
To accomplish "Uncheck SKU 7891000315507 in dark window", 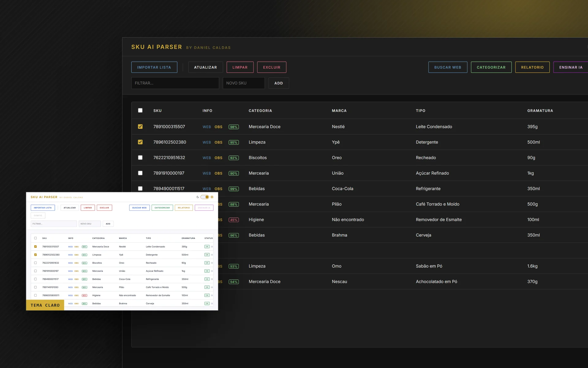I will [140, 127].
